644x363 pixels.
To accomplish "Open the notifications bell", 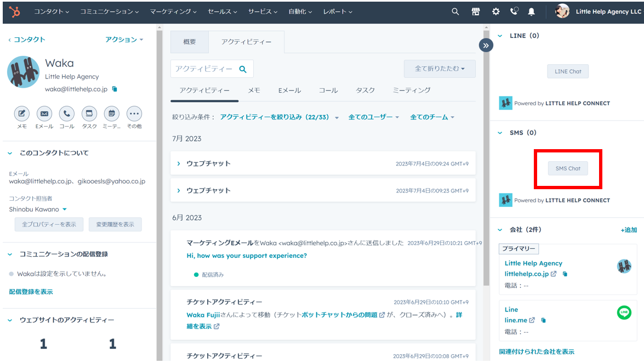I will point(531,12).
